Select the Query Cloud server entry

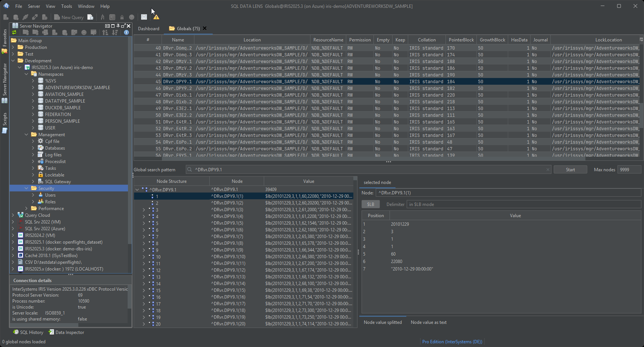coord(37,215)
